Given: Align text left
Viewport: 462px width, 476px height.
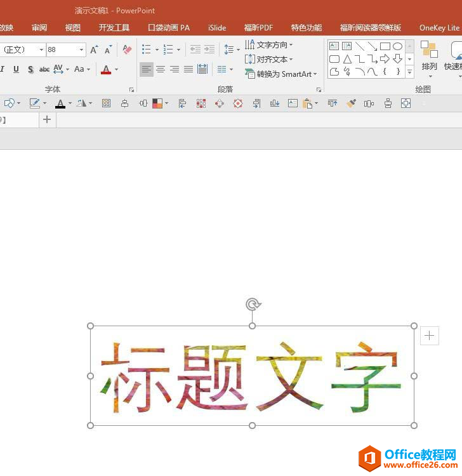Looking at the screenshot, I should coord(147,70).
